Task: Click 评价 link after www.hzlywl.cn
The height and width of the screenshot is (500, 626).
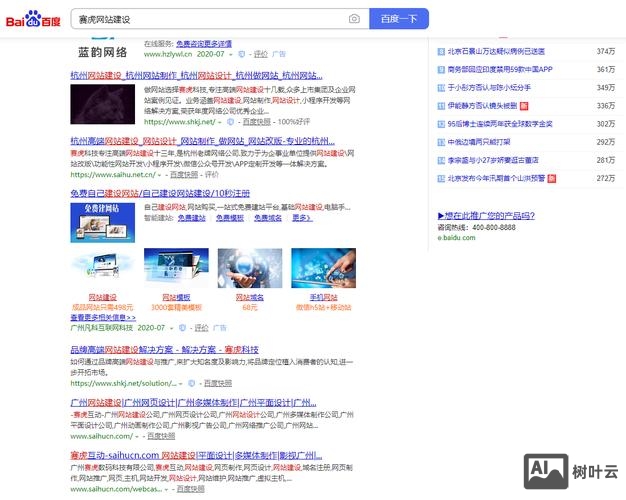Action: tap(261, 54)
